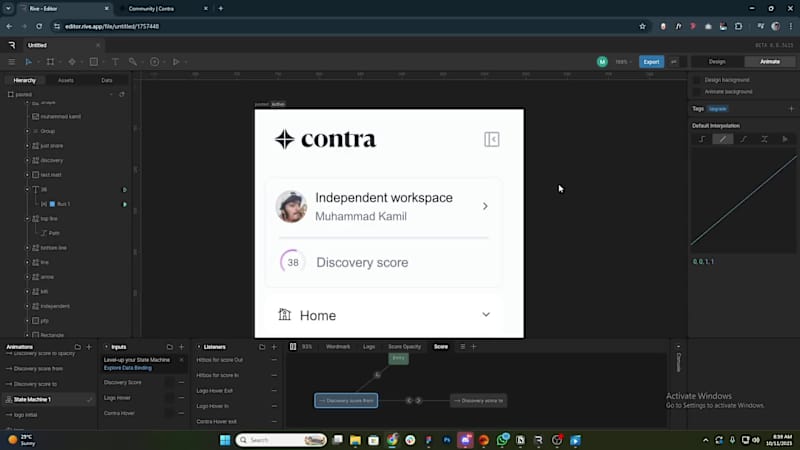Click the reset icon beside pasted artboard
Viewport: 800px width, 450px height.
pyautogui.click(x=122, y=94)
